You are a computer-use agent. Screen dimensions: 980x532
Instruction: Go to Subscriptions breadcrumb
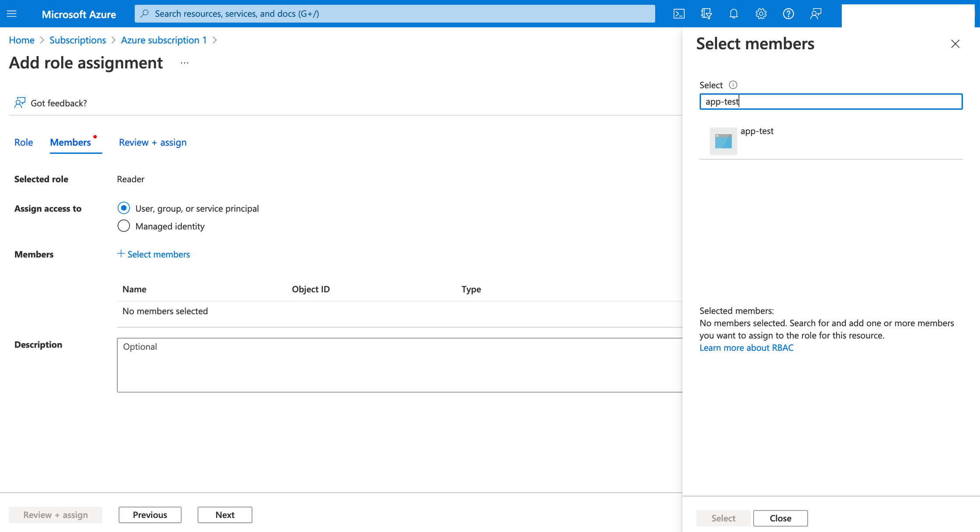[x=77, y=40]
